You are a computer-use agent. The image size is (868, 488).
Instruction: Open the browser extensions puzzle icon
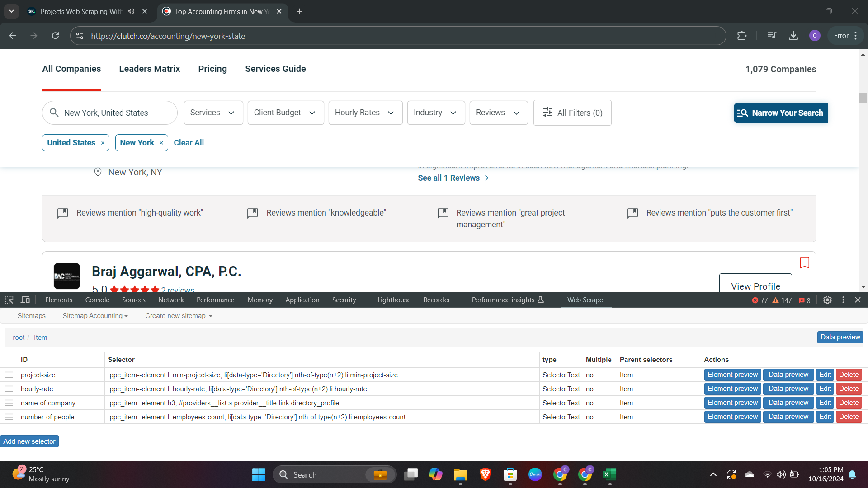click(x=742, y=36)
